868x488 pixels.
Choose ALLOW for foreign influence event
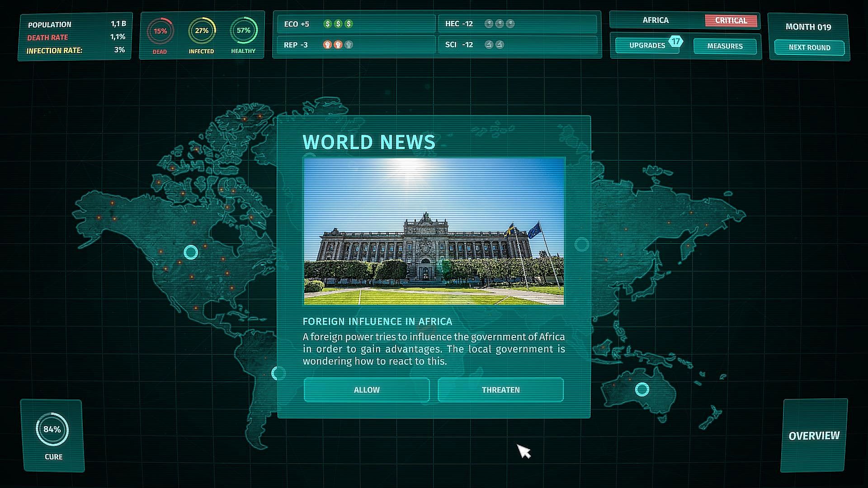(x=366, y=390)
